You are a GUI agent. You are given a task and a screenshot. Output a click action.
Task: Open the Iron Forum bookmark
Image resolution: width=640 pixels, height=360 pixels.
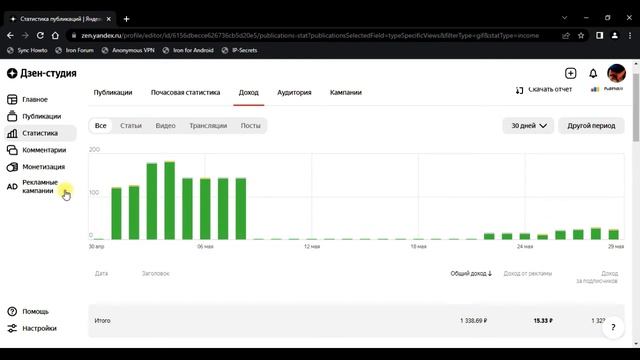click(x=75, y=50)
